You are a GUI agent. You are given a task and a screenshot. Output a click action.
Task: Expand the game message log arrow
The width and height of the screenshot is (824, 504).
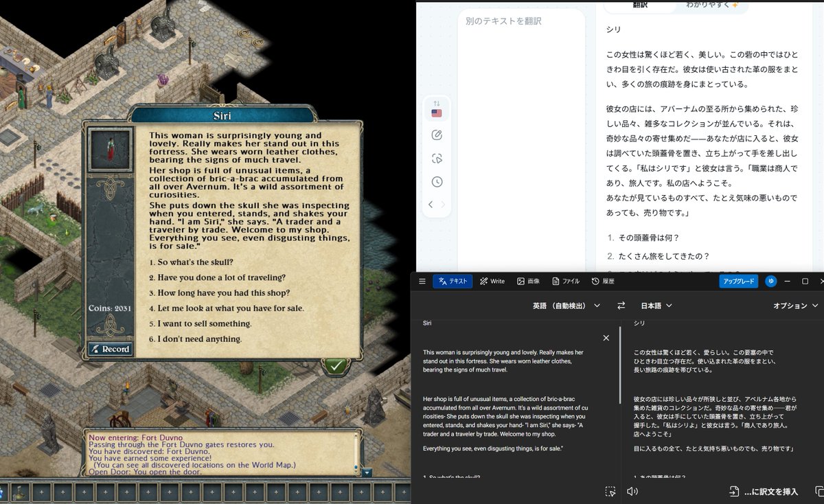tap(367, 472)
